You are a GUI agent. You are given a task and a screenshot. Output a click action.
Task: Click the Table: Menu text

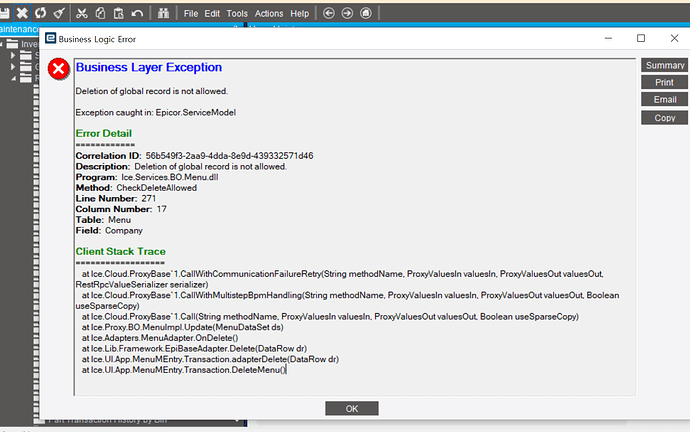(103, 220)
